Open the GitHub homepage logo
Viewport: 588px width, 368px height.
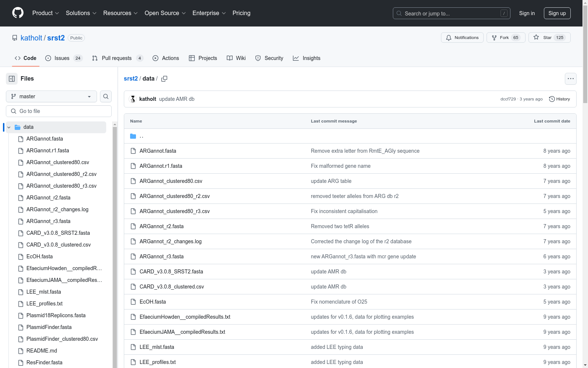(18, 13)
